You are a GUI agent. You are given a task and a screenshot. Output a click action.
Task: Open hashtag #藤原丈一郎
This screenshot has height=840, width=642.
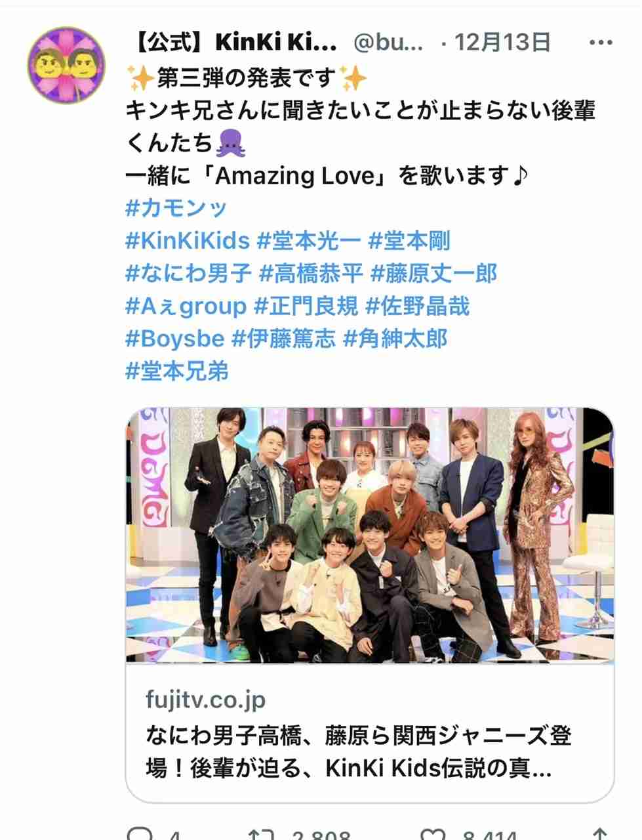click(x=433, y=274)
